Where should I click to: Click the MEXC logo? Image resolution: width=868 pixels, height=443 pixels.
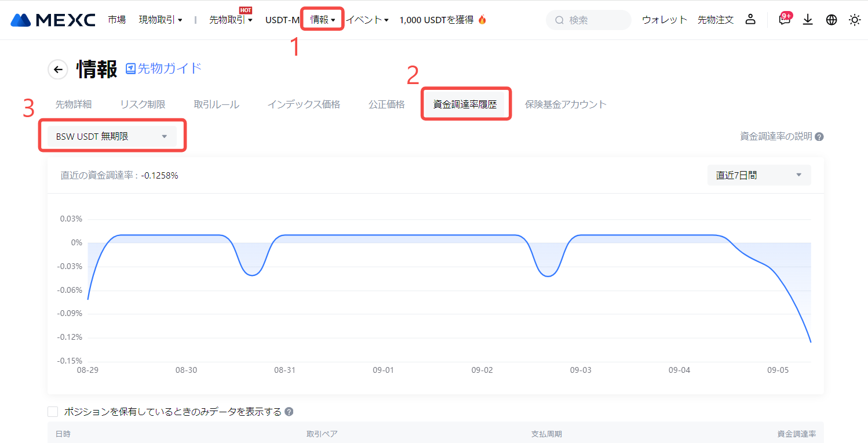53,20
